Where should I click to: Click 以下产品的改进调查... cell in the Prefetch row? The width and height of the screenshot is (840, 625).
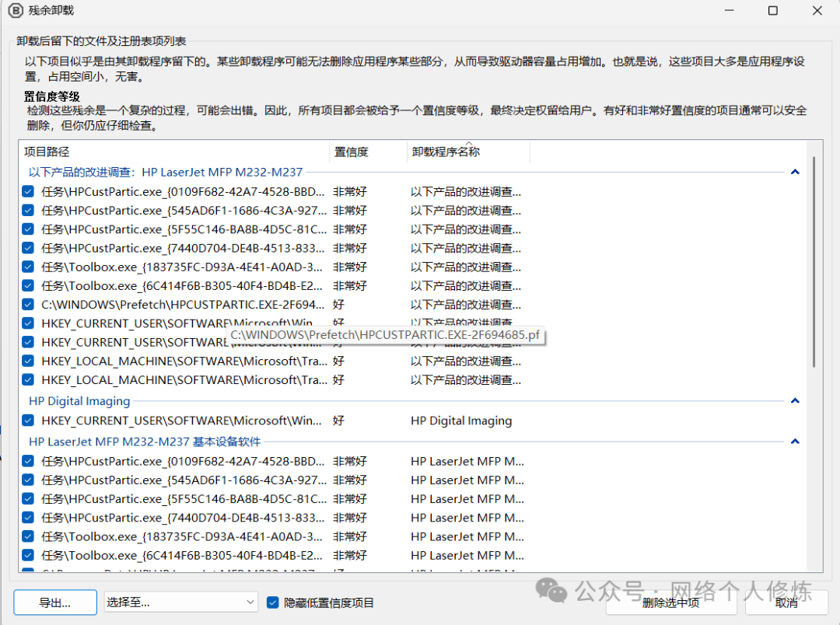click(x=466, y=305)
